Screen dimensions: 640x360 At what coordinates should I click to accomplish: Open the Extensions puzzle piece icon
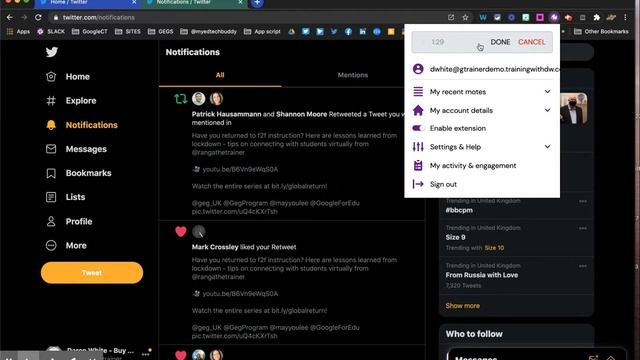coord(597,18)
